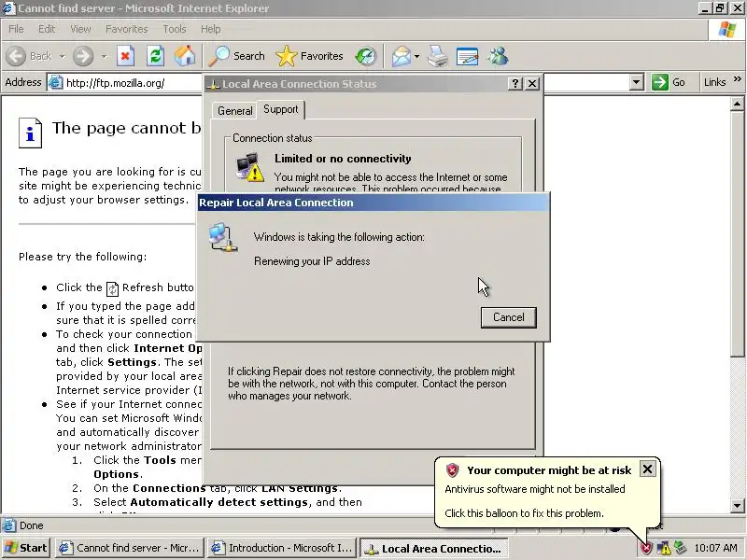Click the page icon in Address bar
Screen dimensions: 747x560
click(56, 82)
